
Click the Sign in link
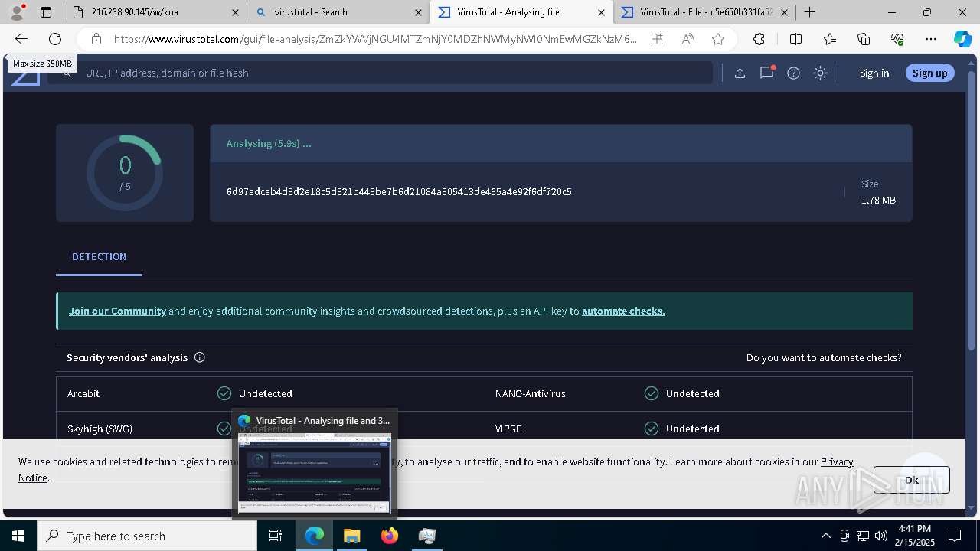pyautogui.click(x=874, y=73)
